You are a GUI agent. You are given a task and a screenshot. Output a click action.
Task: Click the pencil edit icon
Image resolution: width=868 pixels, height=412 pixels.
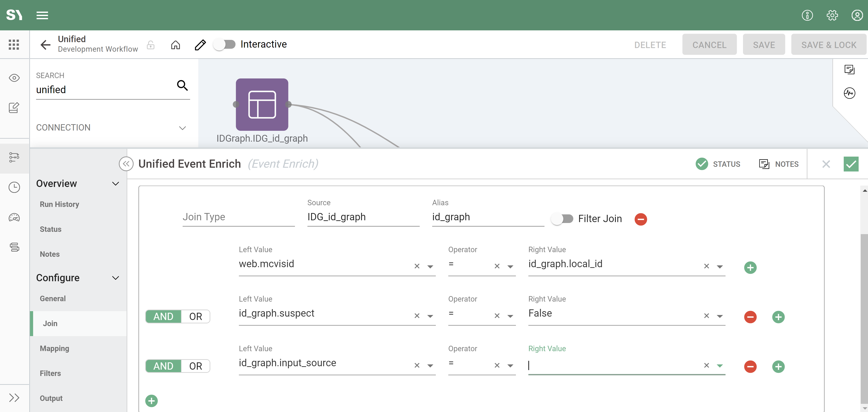[x=200, y=45]
